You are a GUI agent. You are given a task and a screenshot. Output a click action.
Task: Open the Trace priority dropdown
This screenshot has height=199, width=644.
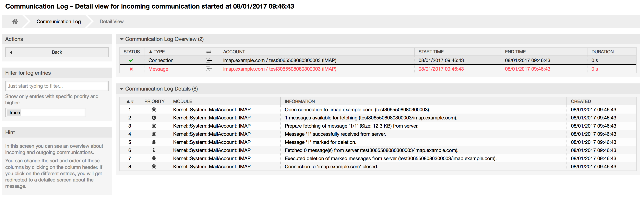pos(46,113)
